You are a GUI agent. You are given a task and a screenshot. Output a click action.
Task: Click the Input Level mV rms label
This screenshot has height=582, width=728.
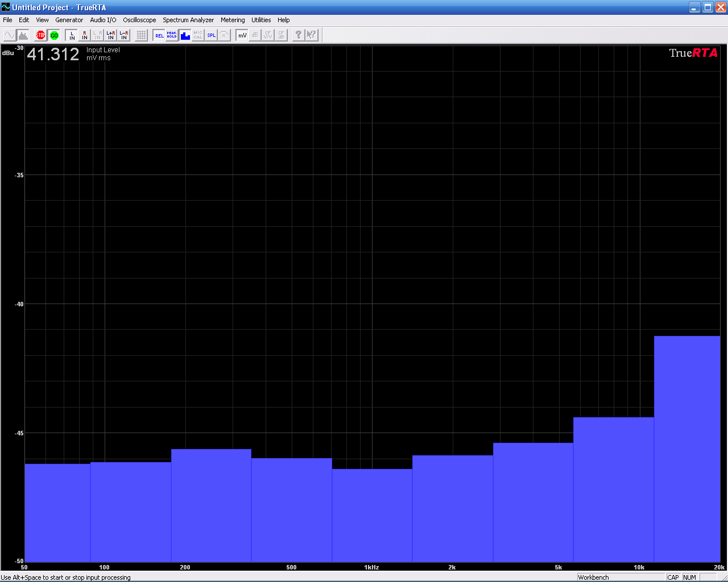coord(103,54)
